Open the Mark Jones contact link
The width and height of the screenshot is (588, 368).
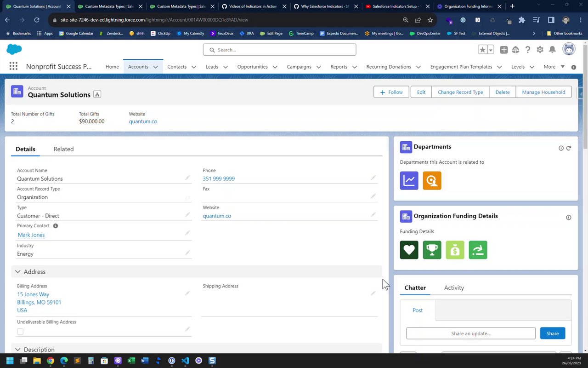click(x=31, y=235)
